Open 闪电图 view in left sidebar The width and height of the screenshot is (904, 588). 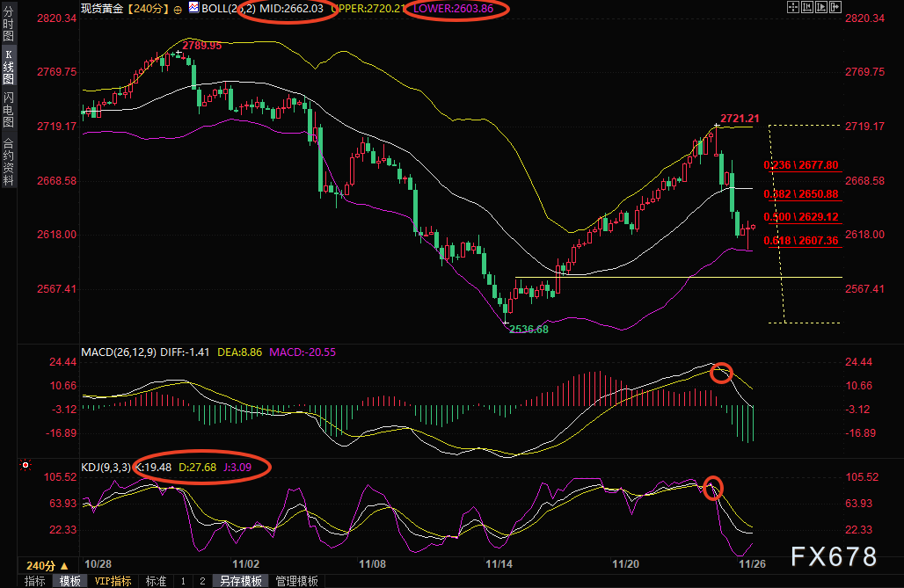[x=8, y=110]
